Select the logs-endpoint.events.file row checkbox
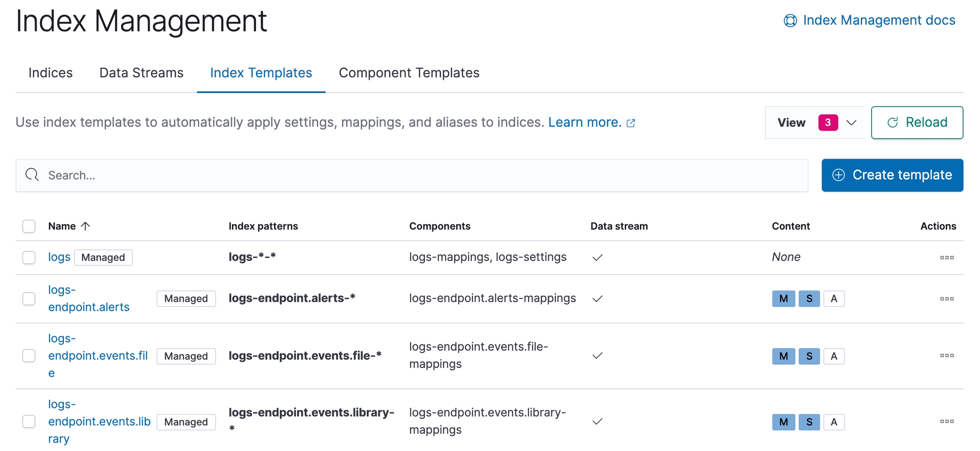This screenshot has width=980, height=451. pyautogui.click(x=29, y=356)
